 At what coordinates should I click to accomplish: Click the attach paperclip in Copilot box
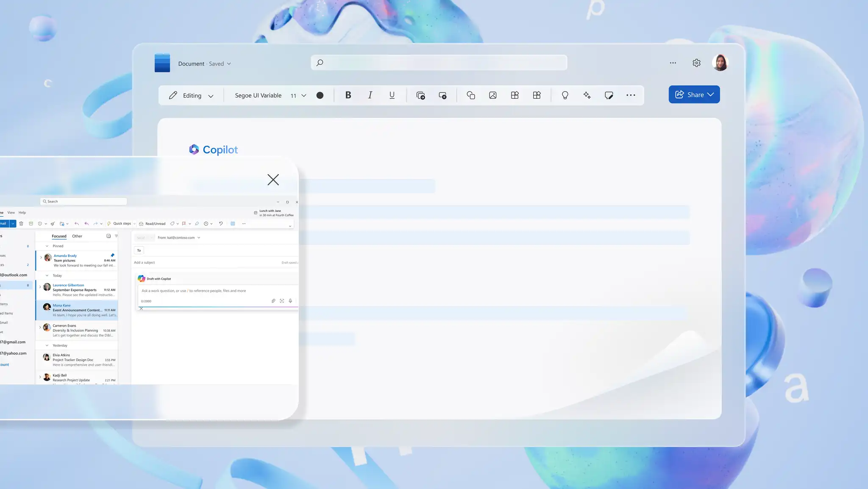click(273, 301)
